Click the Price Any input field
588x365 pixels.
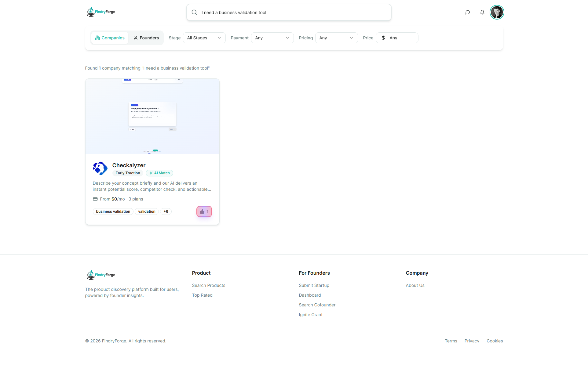(x=397, y=38)
